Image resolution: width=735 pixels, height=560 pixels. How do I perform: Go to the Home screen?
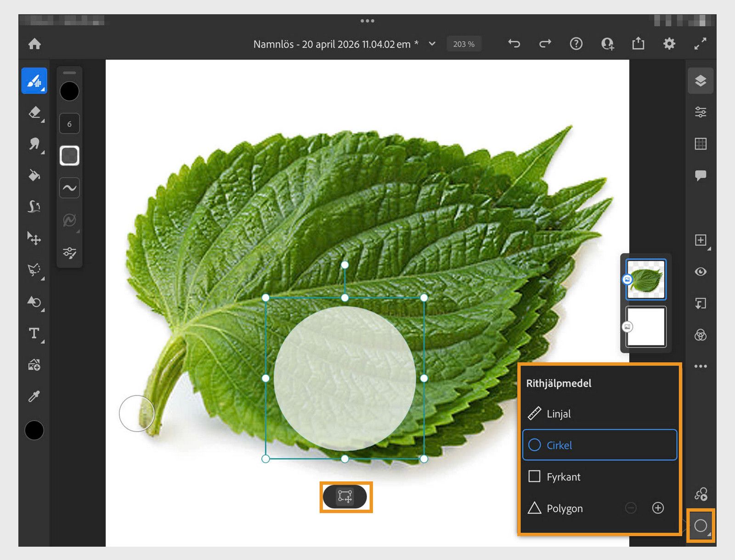coord(34,44)
